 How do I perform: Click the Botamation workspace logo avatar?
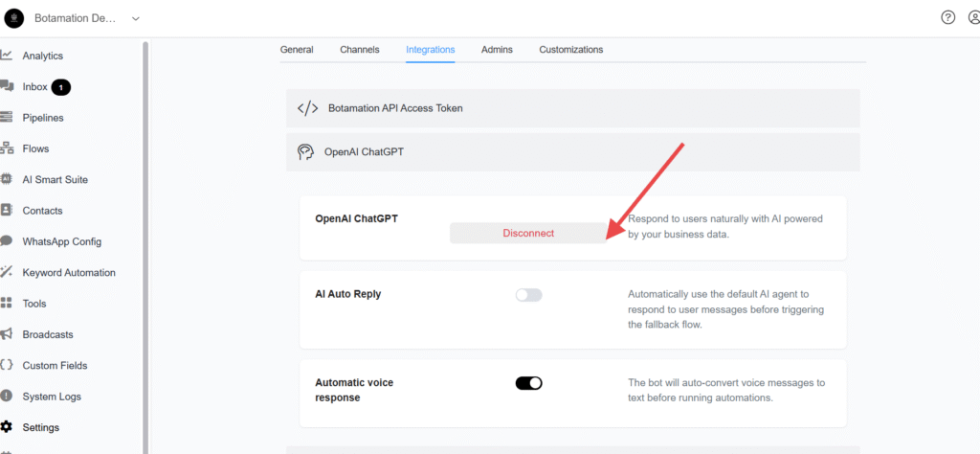click(x=14, y=19)
